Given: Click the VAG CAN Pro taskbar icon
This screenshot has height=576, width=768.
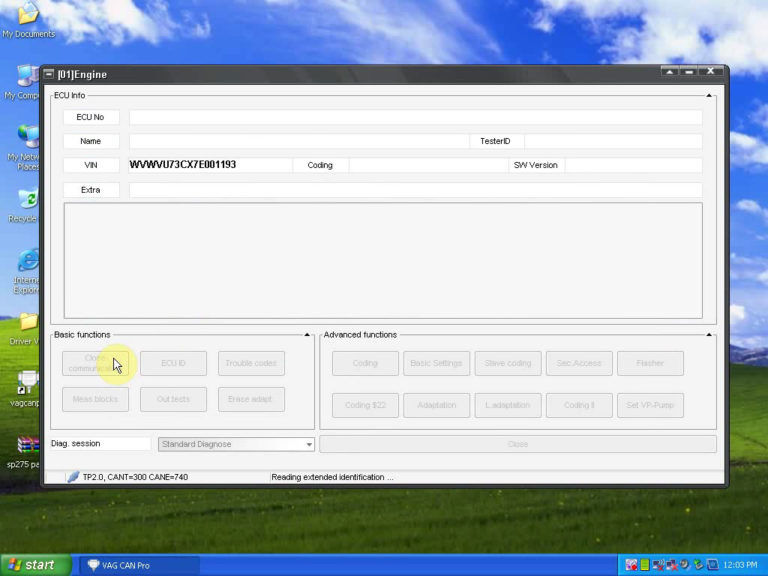Looking at the screenshot, I should tap(94, 565).
